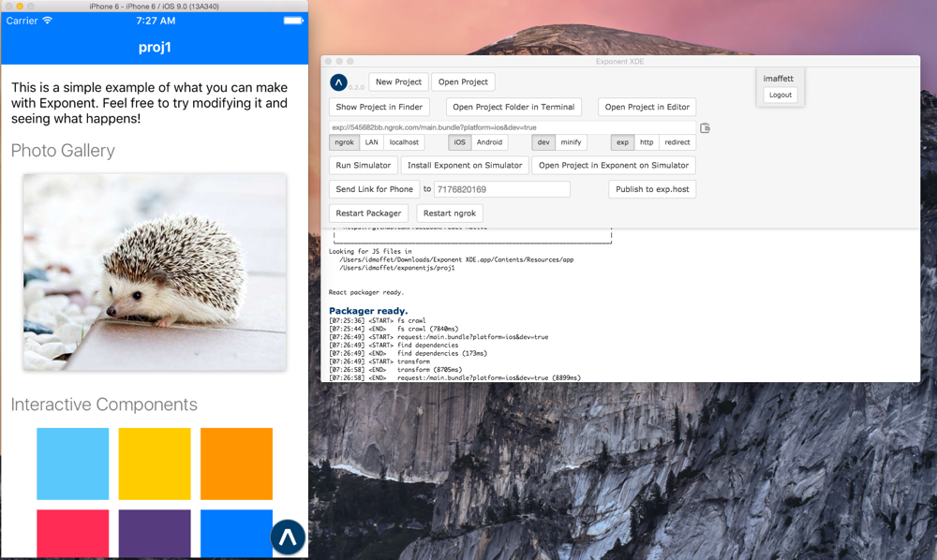
Task: Click the Restart Packager button
Action: point(368,214)
